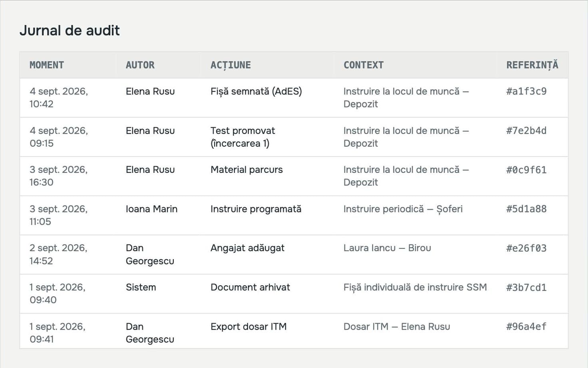This screenshot has height=368, width=588.
Task: Click the Instruire periodică — Șoferi context
Action: pyautogui.click(x=403, y=209)
